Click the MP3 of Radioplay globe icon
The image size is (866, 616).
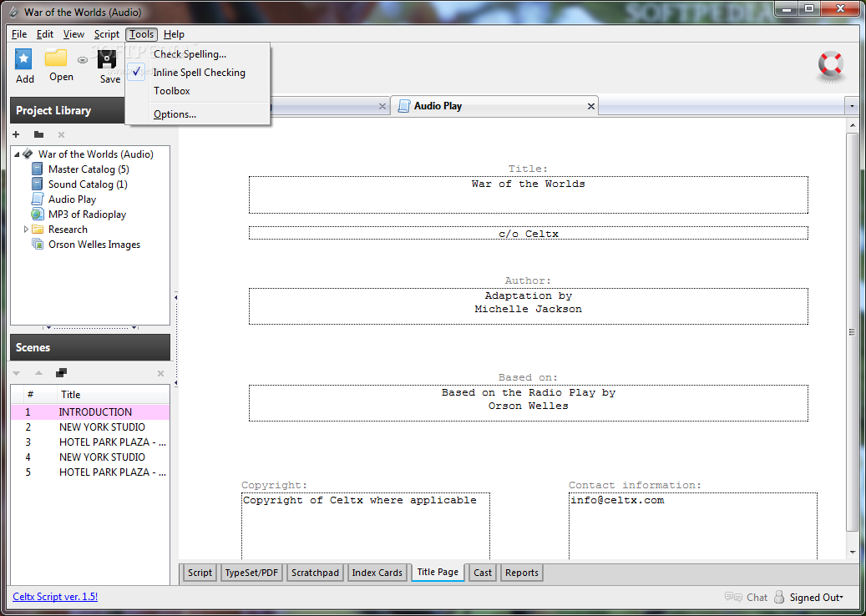pyautogui.click(x=37, y=215)
